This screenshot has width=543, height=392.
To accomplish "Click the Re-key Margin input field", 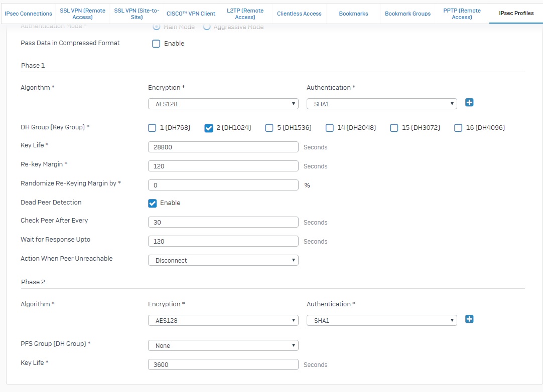I will tap(223, 166).
